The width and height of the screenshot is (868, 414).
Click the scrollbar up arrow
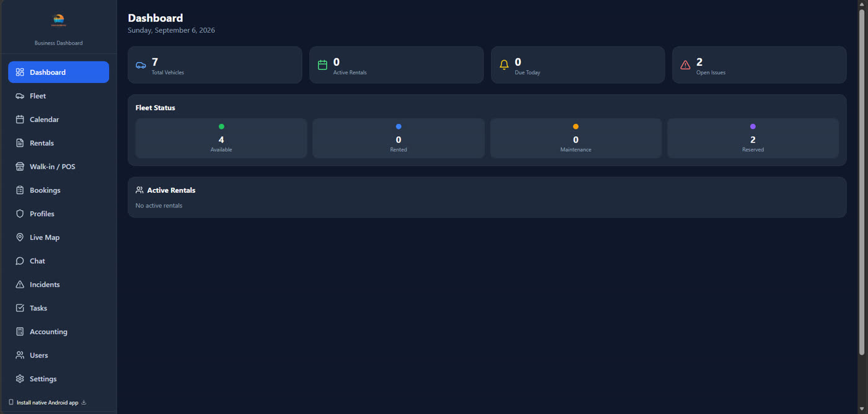click(862, 4)
